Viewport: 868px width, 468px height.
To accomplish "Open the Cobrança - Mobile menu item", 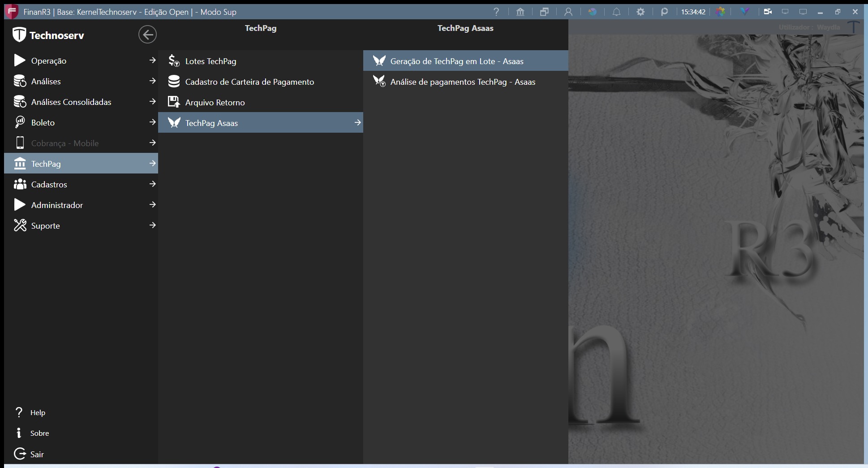I will (81, 143).
